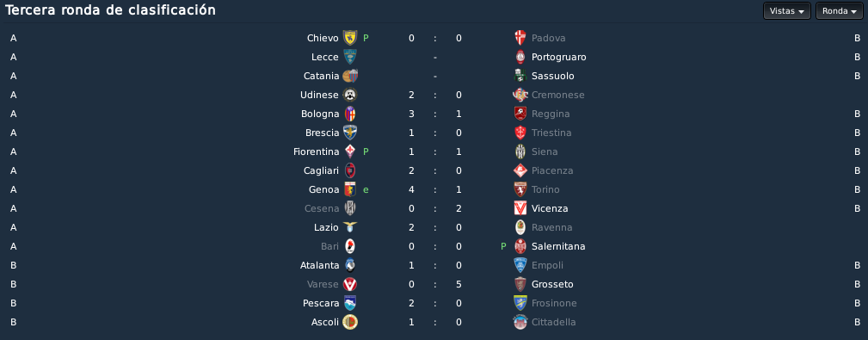The height and width of the screenshot is (340, 868).
Task: Click the Padova club crest
Action: [x=520, y=38]
